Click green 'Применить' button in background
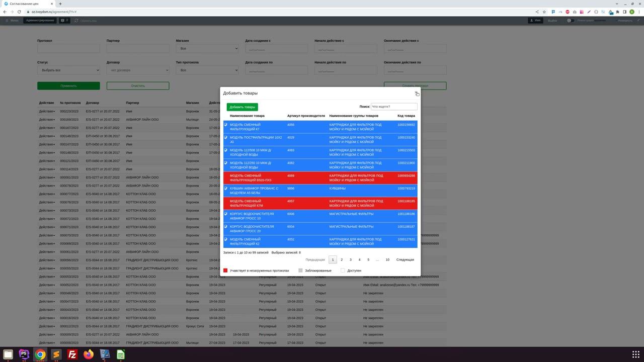Image resolution: width=644 pixels, height=362 pixels. [68, 85]
